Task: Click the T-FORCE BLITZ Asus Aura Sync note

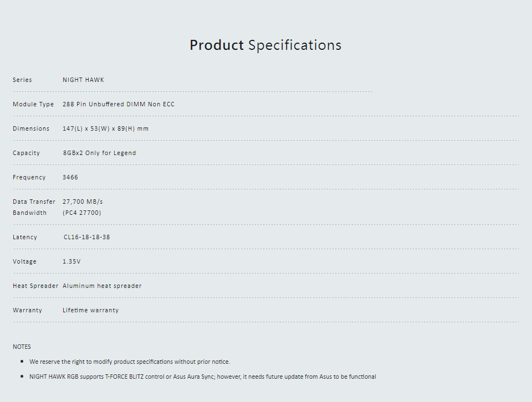Action: point(203,377)
